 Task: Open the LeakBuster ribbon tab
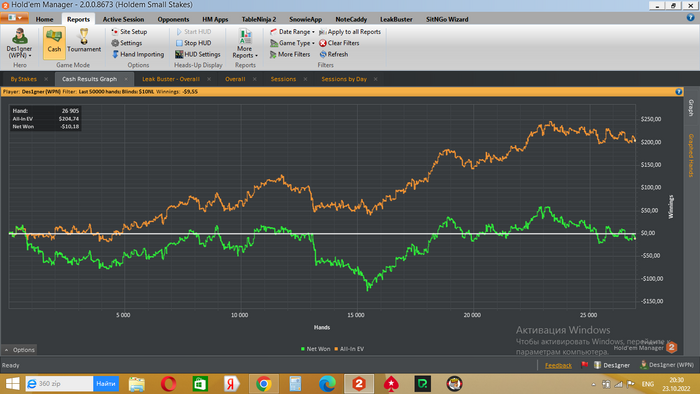tap(396, 19)
